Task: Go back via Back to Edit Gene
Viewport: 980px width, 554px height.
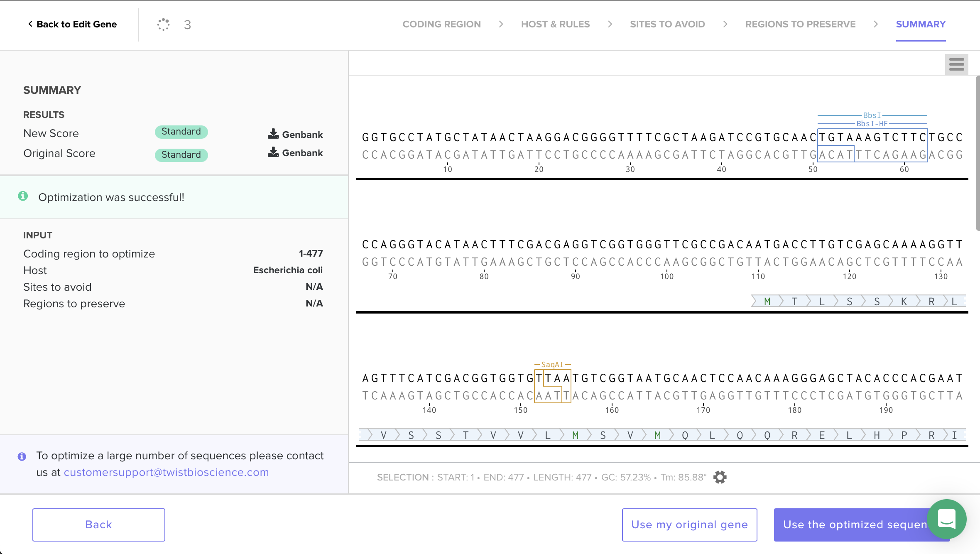Action: [x=73, y=25]
